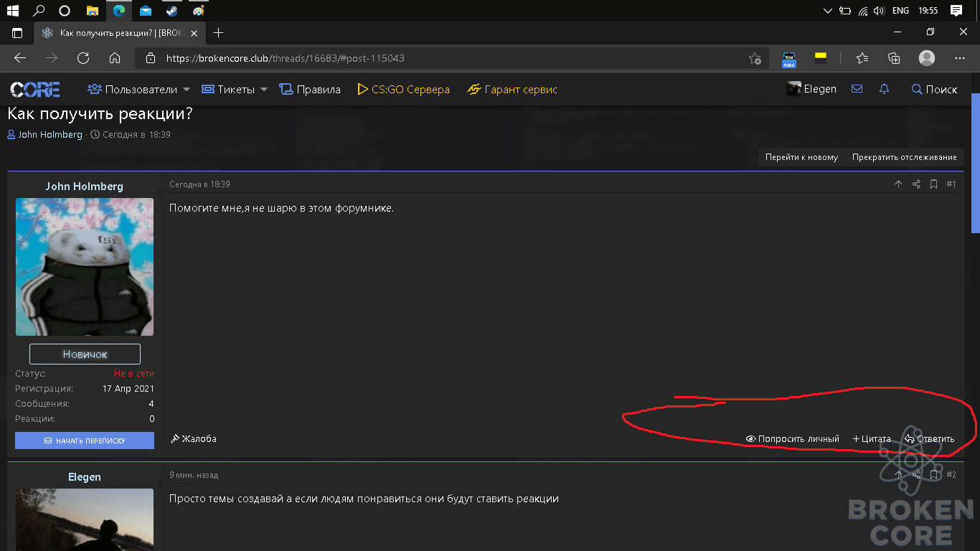980x551 pixels.
Task: Click Ответить reply link
Action: [x=929, y=438]
